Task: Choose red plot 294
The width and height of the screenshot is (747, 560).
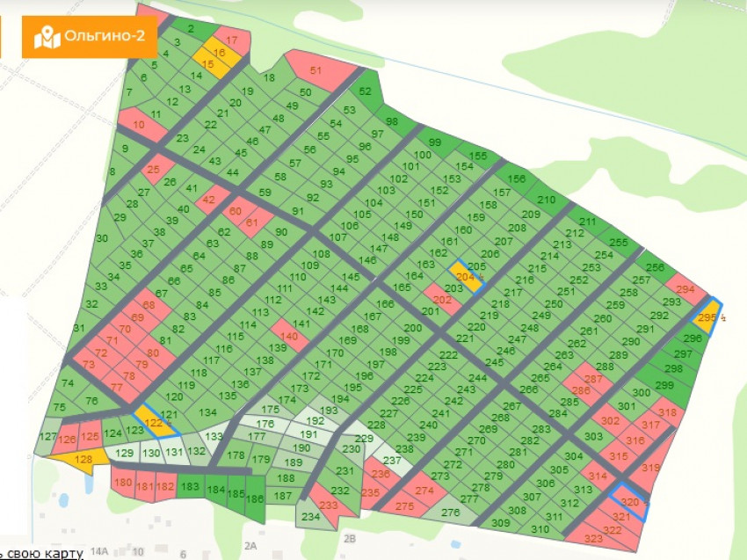Action: coord(686,287)
